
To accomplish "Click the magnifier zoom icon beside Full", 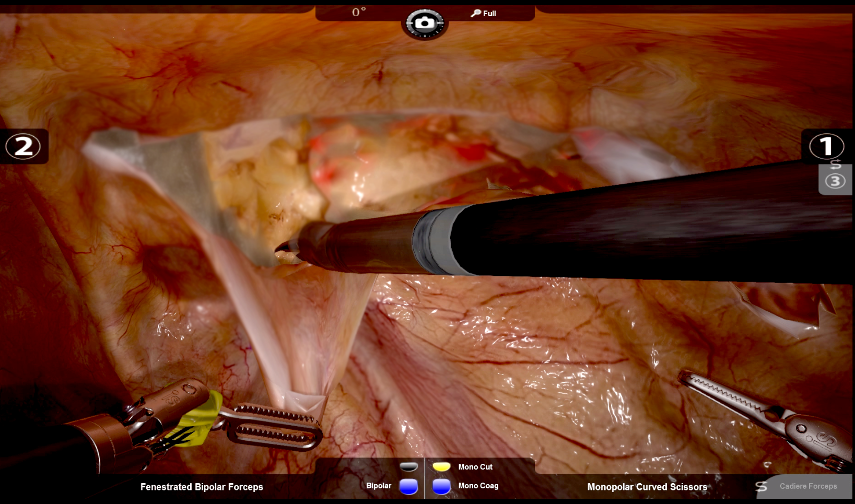I will point(475,13).
